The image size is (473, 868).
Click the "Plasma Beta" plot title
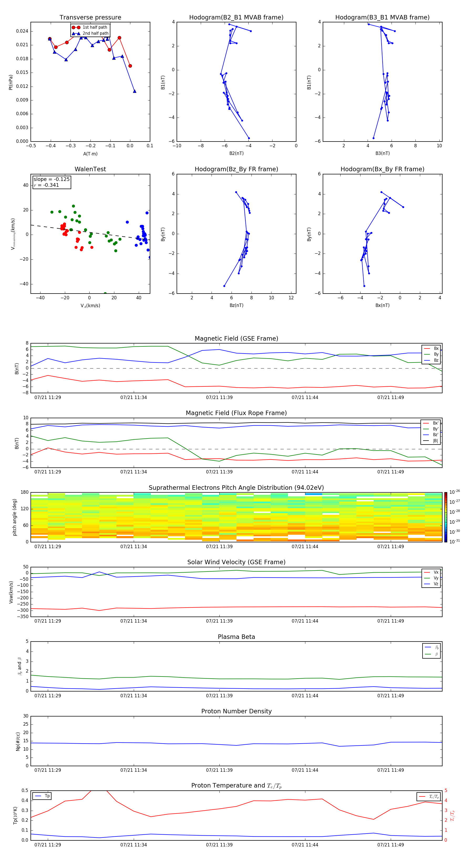[x=236, y=637]
